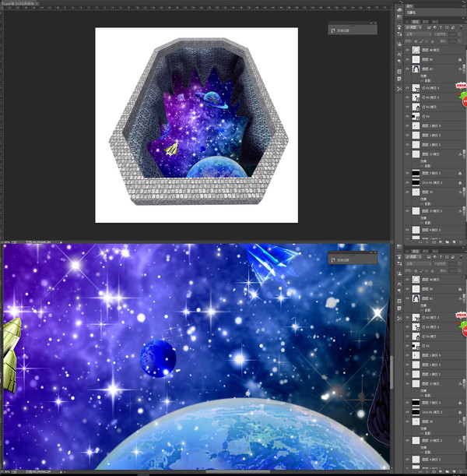Hide 图层 75 layer in the upper panel
467x476 pixels.
point(407,192)
